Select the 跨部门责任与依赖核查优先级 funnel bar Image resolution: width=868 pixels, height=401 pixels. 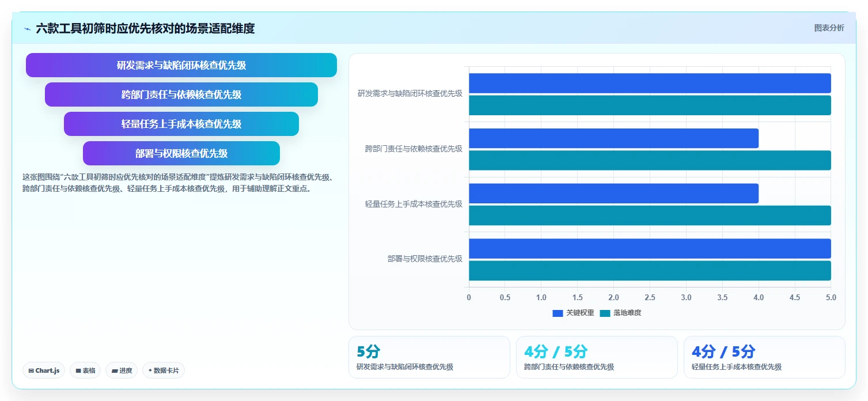[x=181, y=94]
